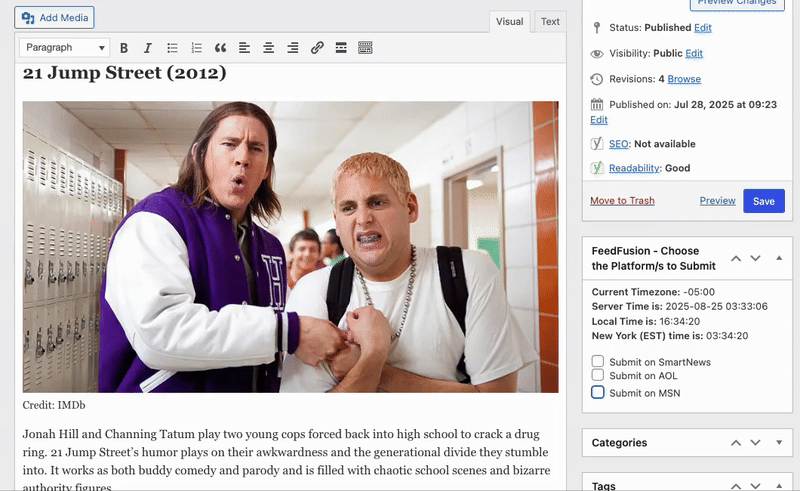
Task: Move Tags panel down
Action: [756, 486]
